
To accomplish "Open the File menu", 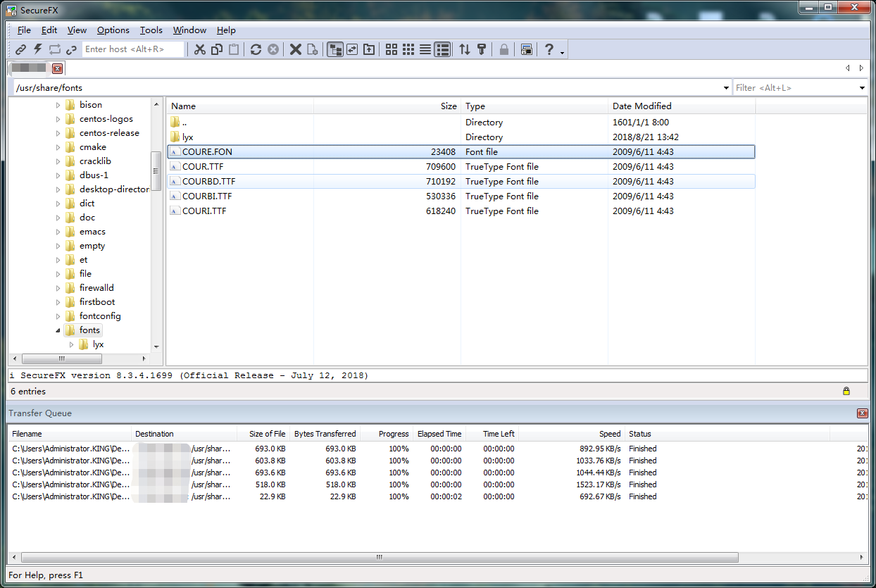I will 24,30.
